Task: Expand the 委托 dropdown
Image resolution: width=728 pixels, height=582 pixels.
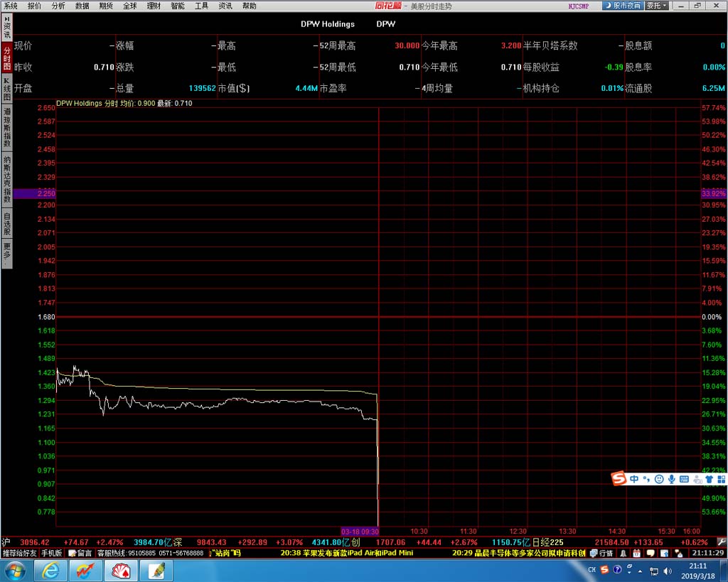Action: (657, 6)
